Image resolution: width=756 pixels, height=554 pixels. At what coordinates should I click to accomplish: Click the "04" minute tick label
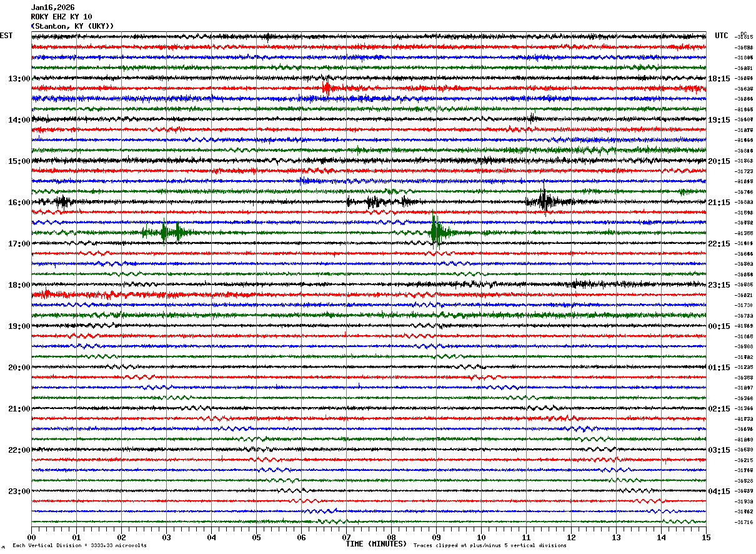211,537
